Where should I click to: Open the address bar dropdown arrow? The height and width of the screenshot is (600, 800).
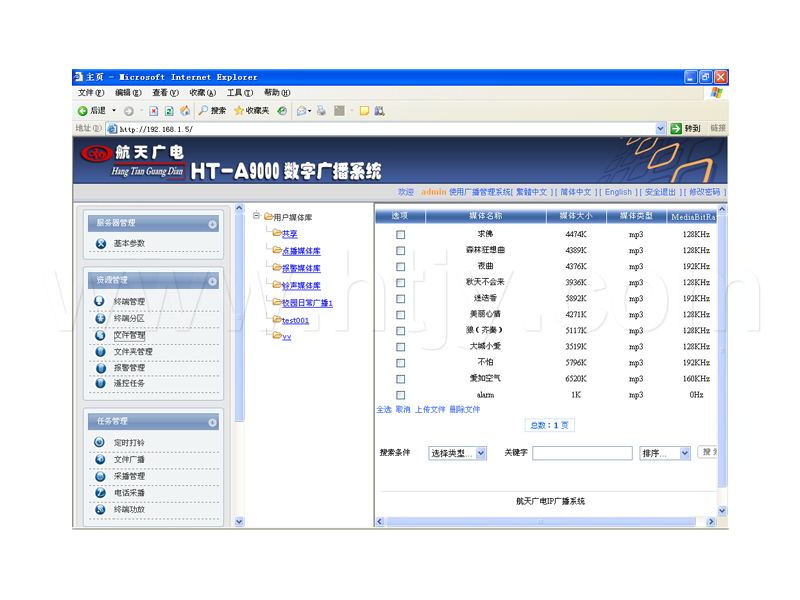point(660,129)
